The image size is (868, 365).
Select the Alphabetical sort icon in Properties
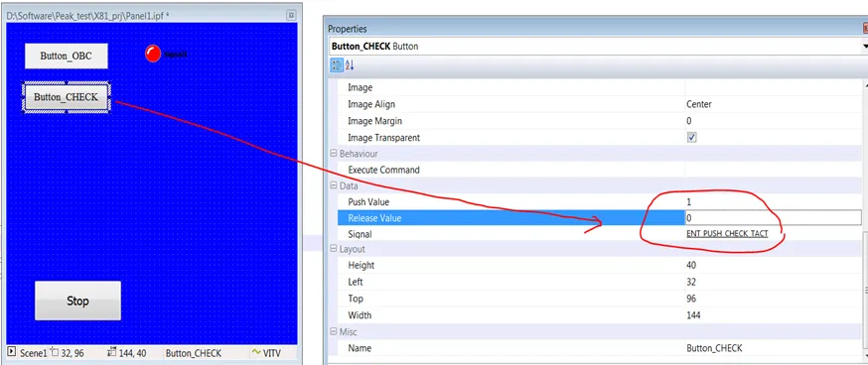(350, 65)
